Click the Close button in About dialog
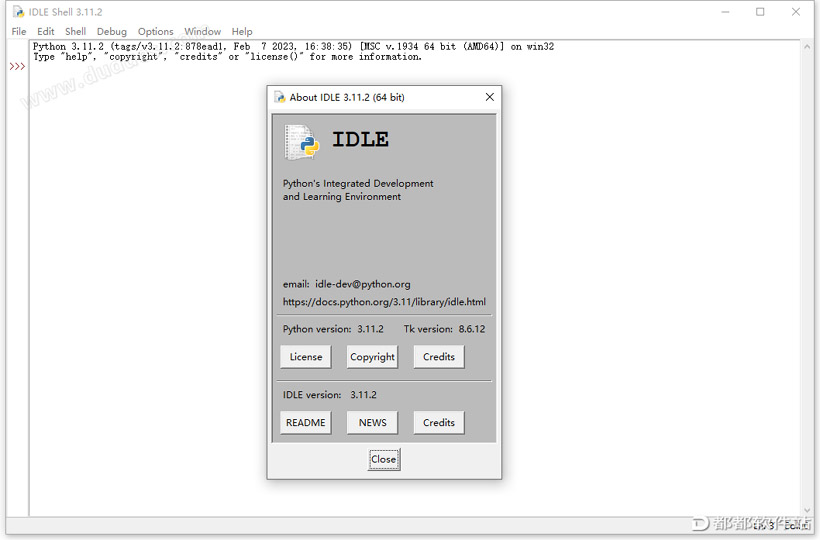Viewport: 820px width, 540px height. click(x=384, y=459)
